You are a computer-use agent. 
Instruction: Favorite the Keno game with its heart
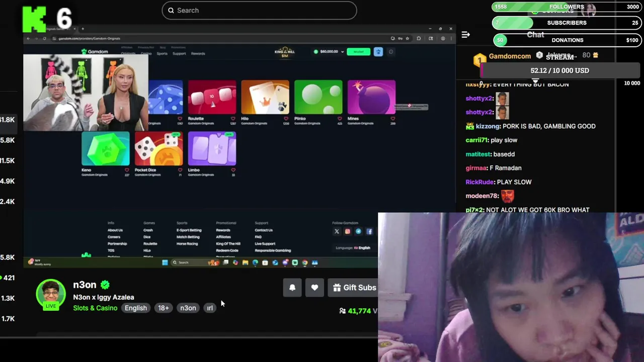tap(127, 170)
